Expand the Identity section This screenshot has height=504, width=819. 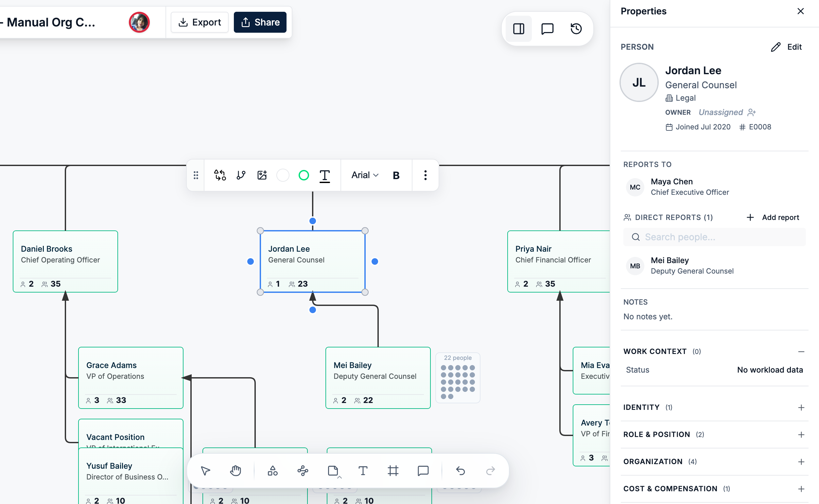801,407
